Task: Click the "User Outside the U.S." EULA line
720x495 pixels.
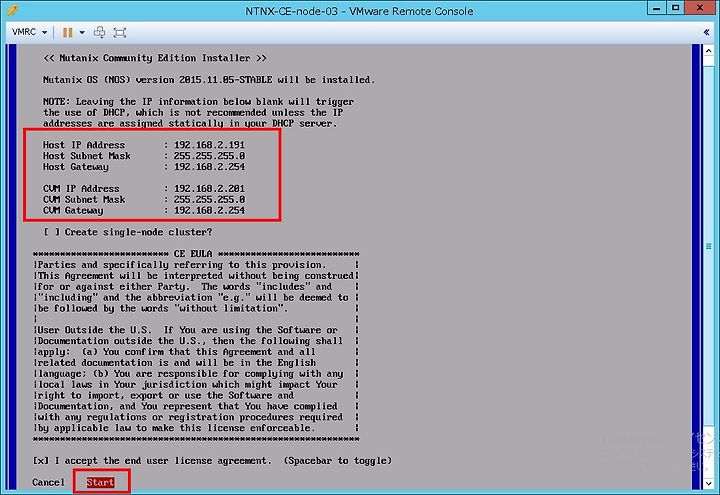Action: click(x=187, y=330)
